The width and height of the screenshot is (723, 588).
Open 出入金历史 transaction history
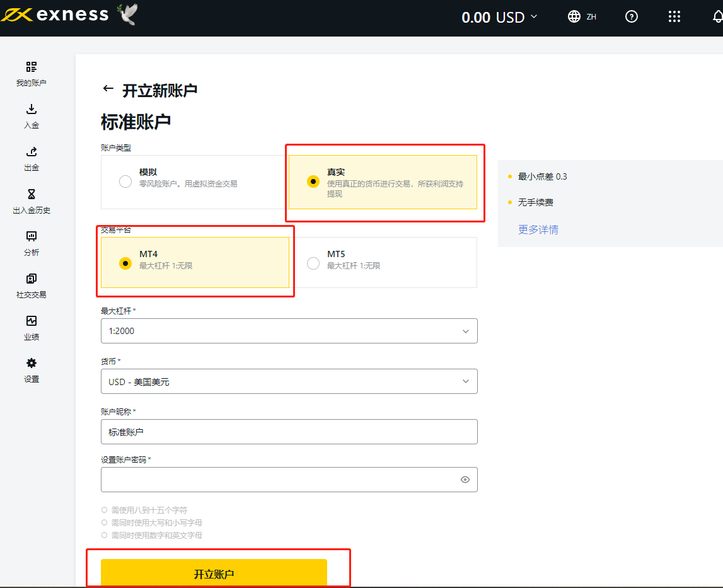click(x=32, y=202)
